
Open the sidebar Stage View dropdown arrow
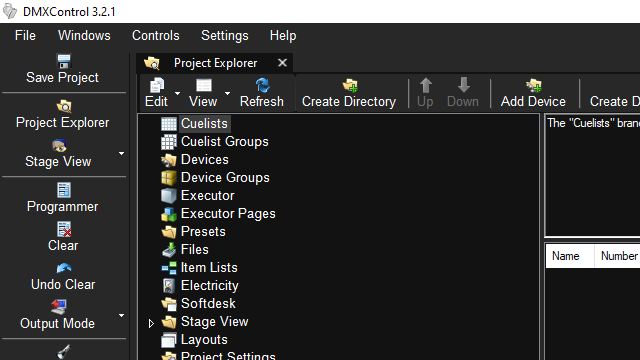[x=122, y=154]
